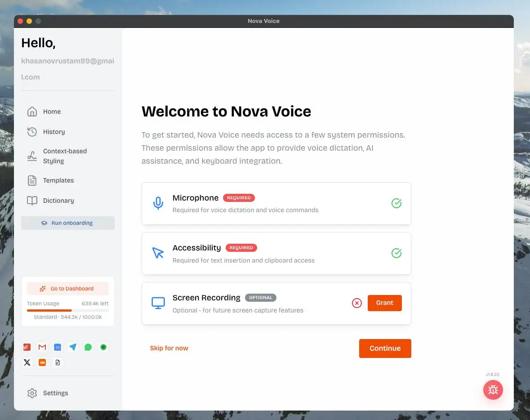Select the document file icon
530x420 pixels.
click(58, 362)
